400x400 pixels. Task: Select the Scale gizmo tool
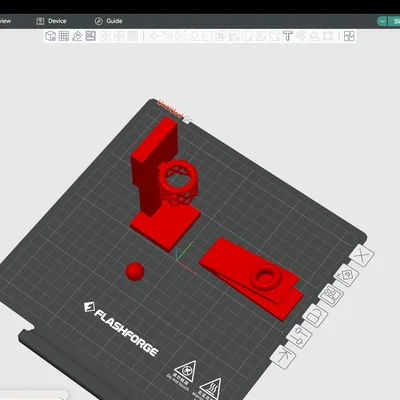(180, 36)
